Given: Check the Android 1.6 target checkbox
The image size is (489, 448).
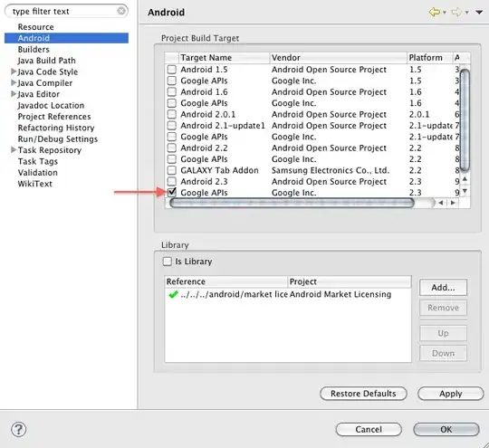Looking at the screenshot, I should coord(171,91).
